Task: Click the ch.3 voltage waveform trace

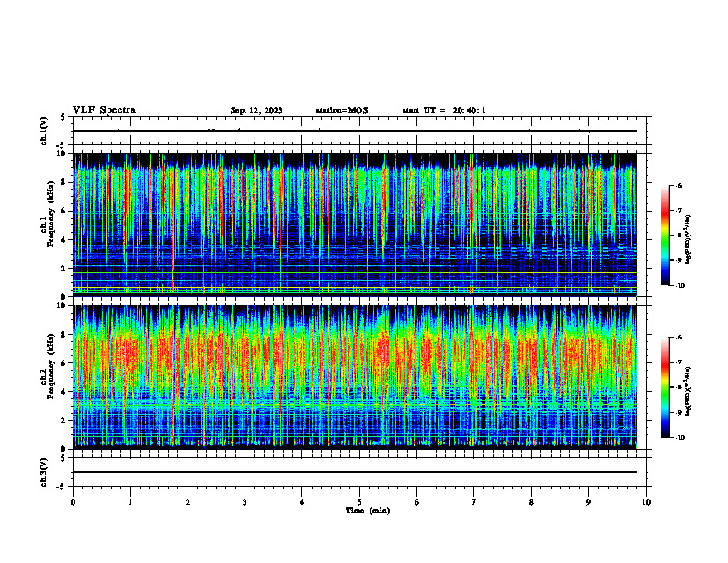Action: click(355, 472)
